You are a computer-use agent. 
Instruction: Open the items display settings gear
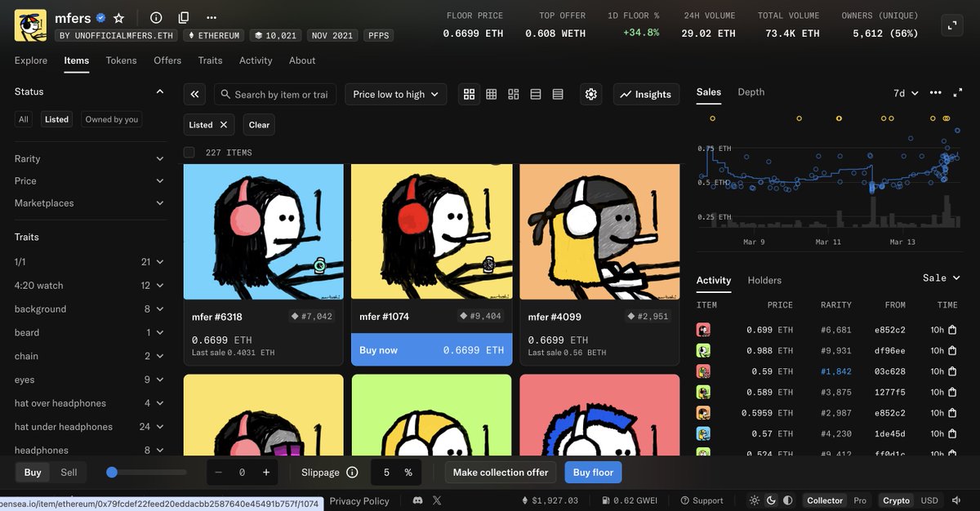click(x=591, y=95)
